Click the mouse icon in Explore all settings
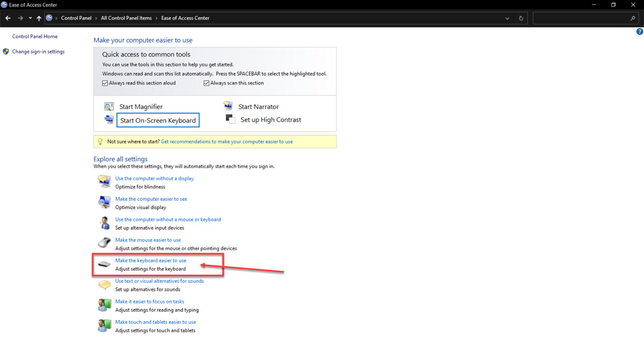Screen dimensions: 644x349 (104, 243)
